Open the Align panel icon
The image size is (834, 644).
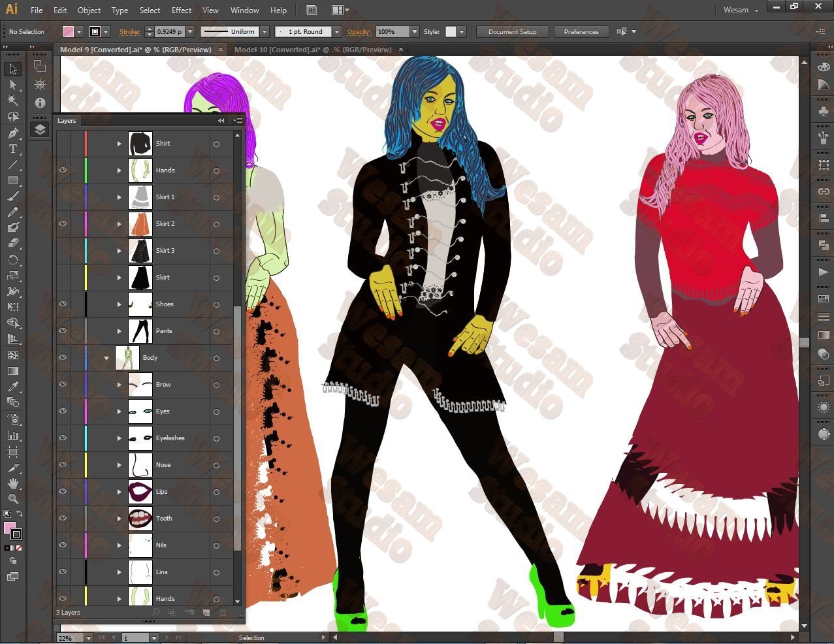pos(824,218)
